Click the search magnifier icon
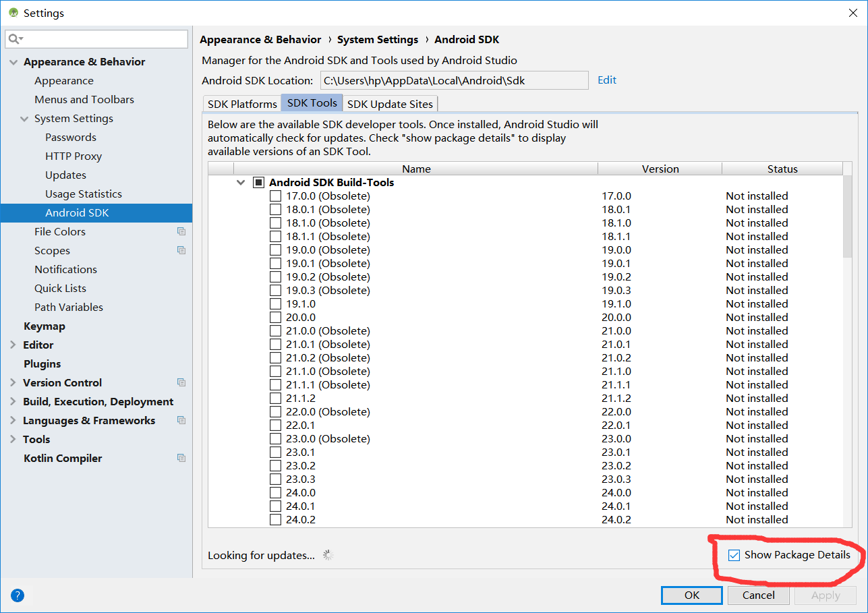868x613 pixels. (15, 39)
